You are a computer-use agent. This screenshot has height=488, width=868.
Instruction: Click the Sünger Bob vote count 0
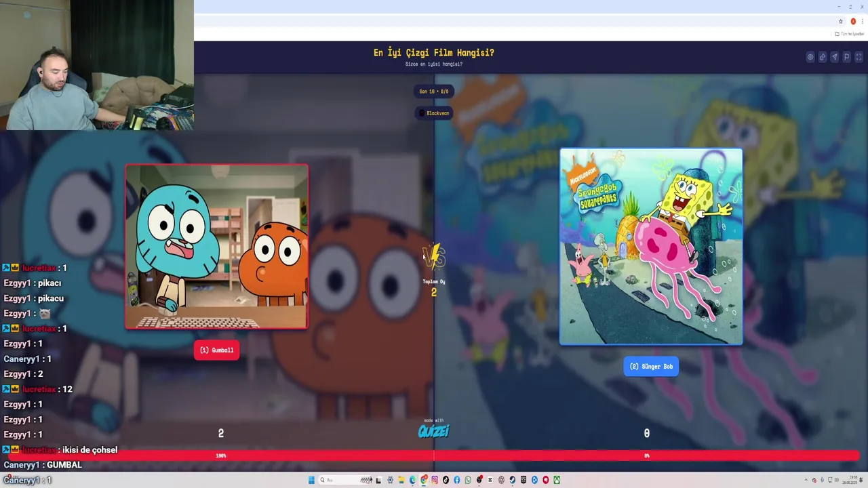647,433
